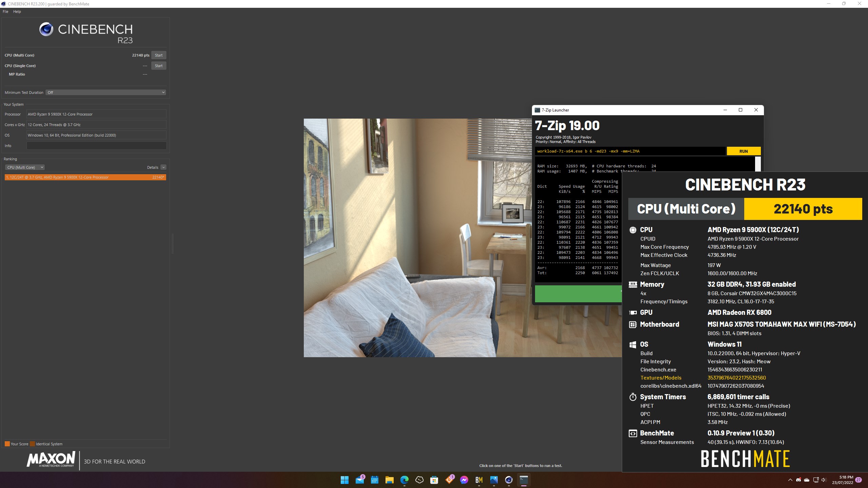This screenshot has width=868, height=488.
Task: Click the AMD Radeon RX 6800 text
Action: pyautogui.click(x=739, y=312)
